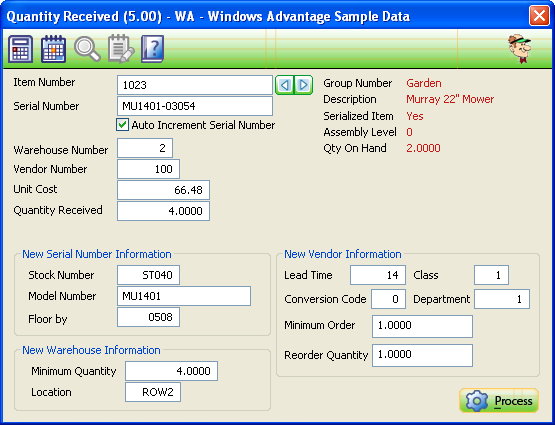
Task: Close the Quantity Received window
Action: [x=539, y=16]
